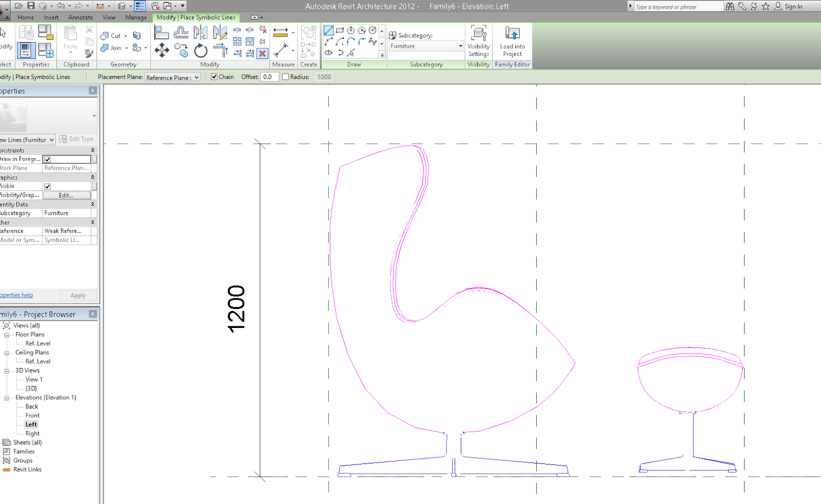Activate the Mirror Pick Axis tool
Viewport: 821px width, 504px height.
point(200,31)
